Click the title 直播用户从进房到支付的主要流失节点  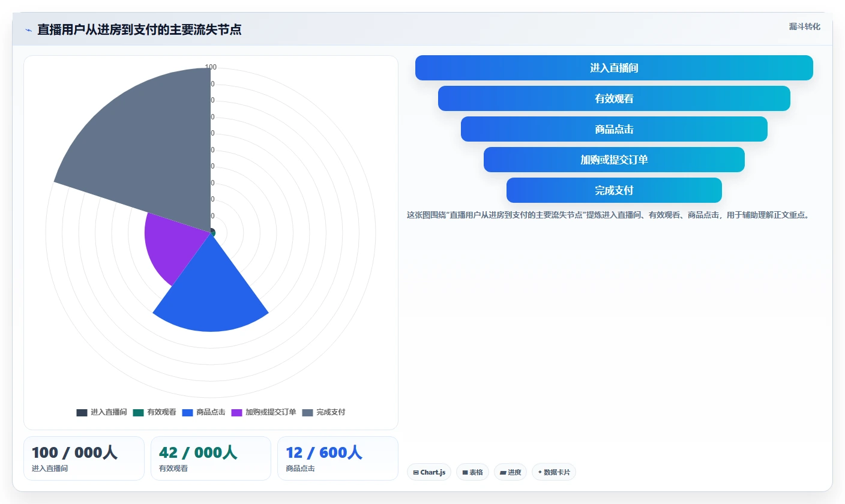[139, 29]
